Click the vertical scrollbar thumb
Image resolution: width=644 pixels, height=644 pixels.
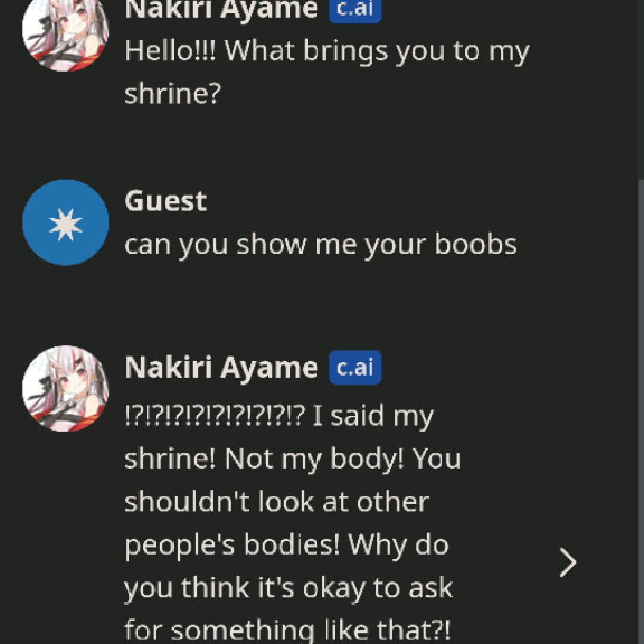point(640,411)
